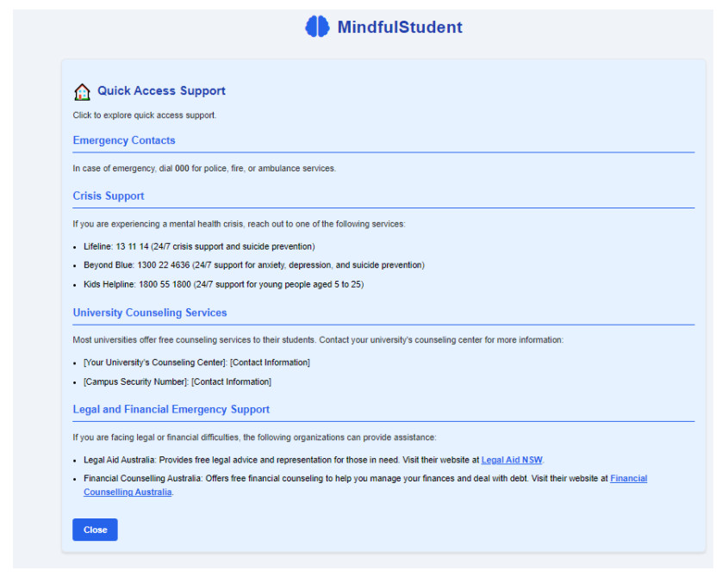Visit the Financial Counselling Australia website link
The width and height of the screenshot is (728, 583).
point(628,479)
